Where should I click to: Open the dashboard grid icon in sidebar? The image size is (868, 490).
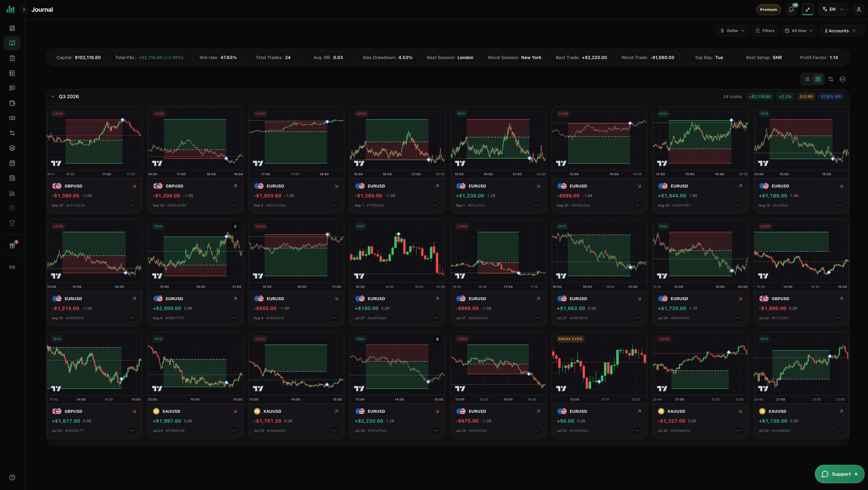(12, 28)
